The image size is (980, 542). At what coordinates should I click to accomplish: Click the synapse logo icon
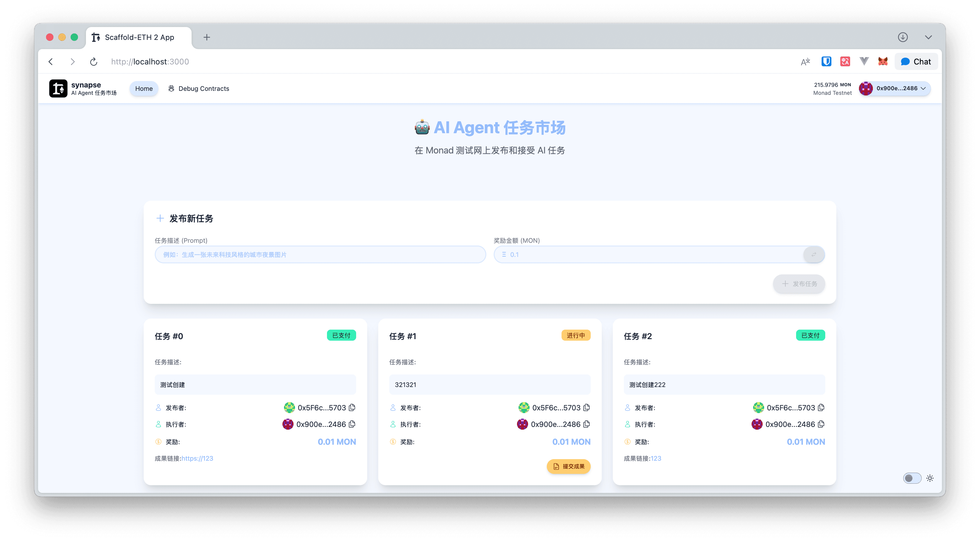(x=58, y=88)
